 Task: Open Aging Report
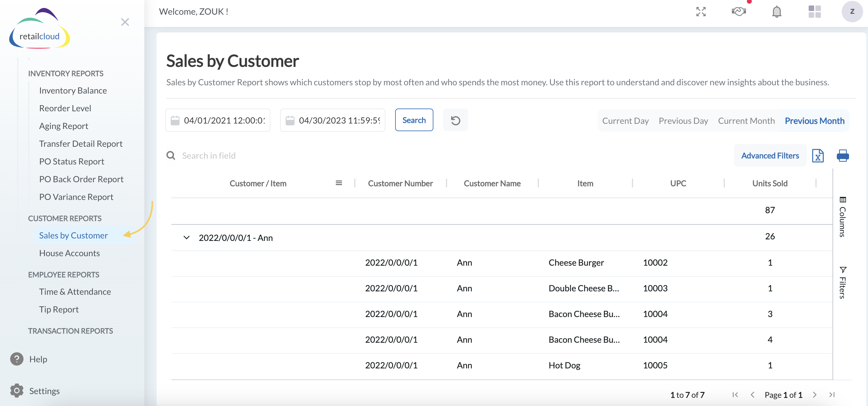click(63, 126)
